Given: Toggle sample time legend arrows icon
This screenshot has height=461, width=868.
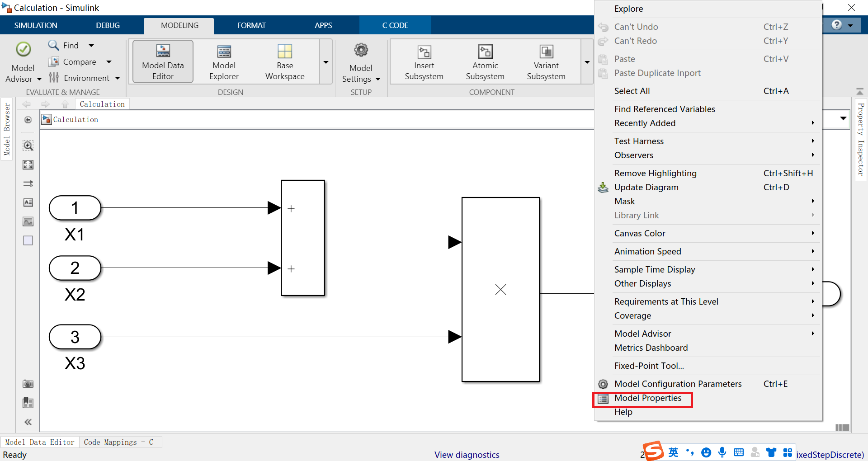Looking at the screenshot, I should tap(28, 183).
